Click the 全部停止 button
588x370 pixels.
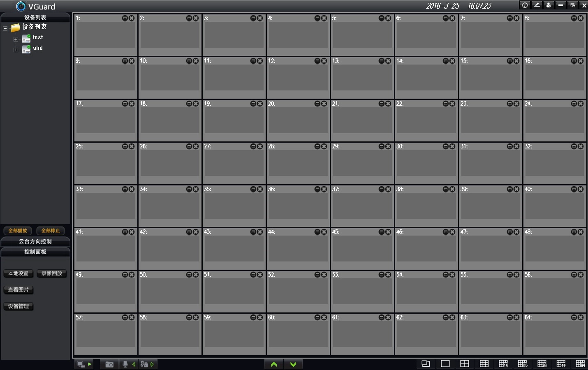[51, 231]
